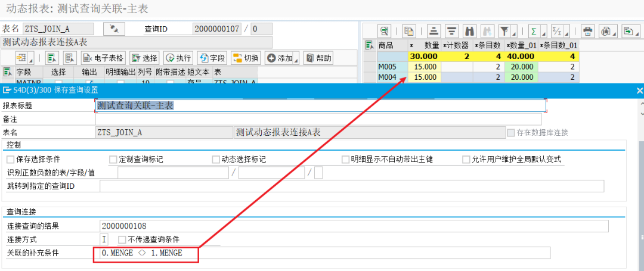Click the 跳转到指定的查询ID field
This screenshot has width=644, height=271.
tap(352, 186)
